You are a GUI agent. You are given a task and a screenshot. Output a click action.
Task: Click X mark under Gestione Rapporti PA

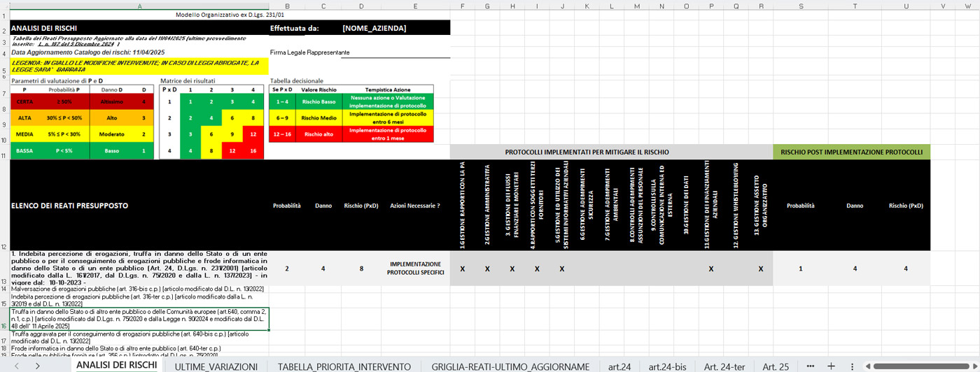(462, 269)
